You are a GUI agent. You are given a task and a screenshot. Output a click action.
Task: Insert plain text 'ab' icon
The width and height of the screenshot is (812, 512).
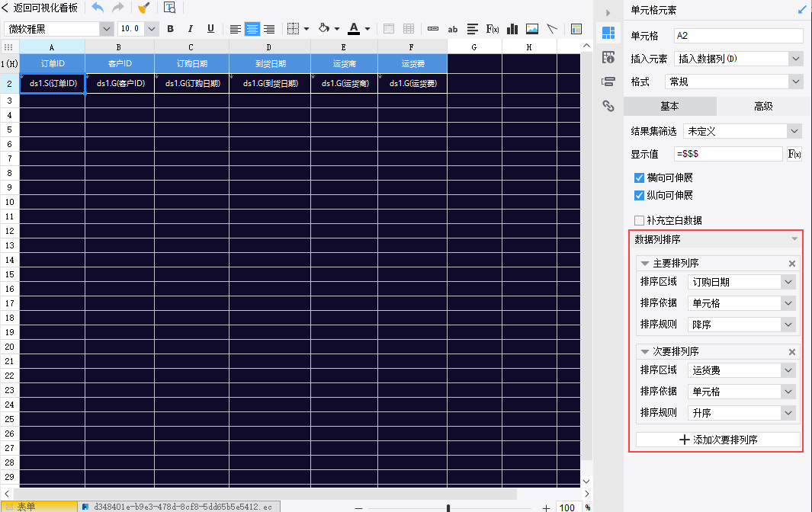tap(453, 30)
